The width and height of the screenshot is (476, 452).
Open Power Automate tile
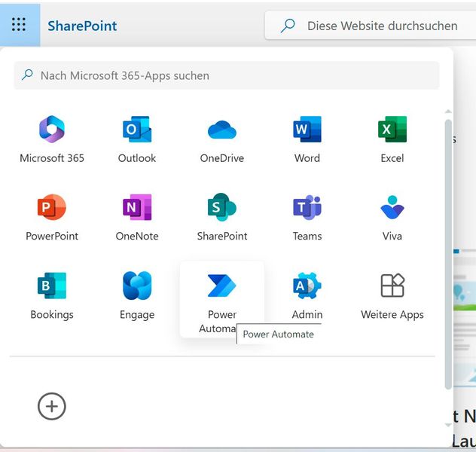(x=222, y=299)
